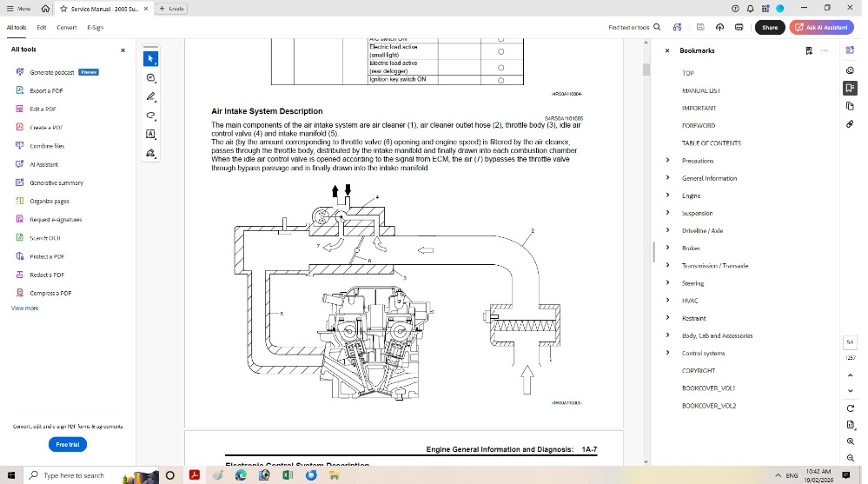
Task: Click the Free trial button
Action: click(67, 444)
